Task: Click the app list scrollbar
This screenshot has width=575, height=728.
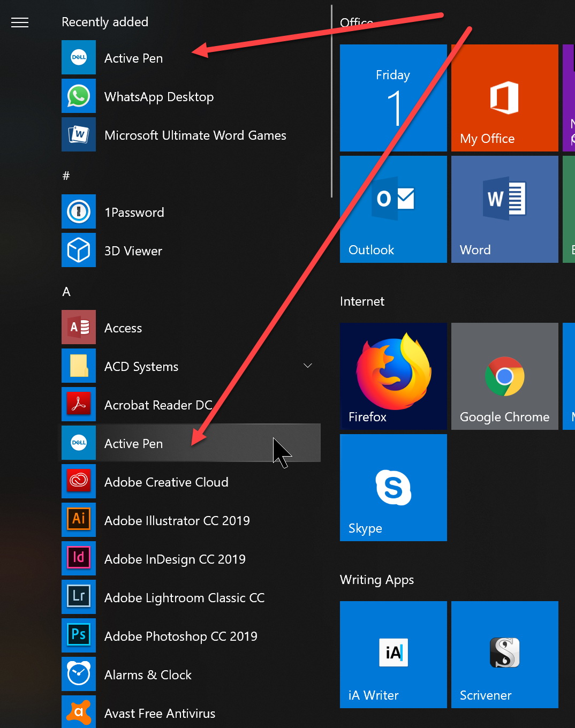Action: [331, 102]
